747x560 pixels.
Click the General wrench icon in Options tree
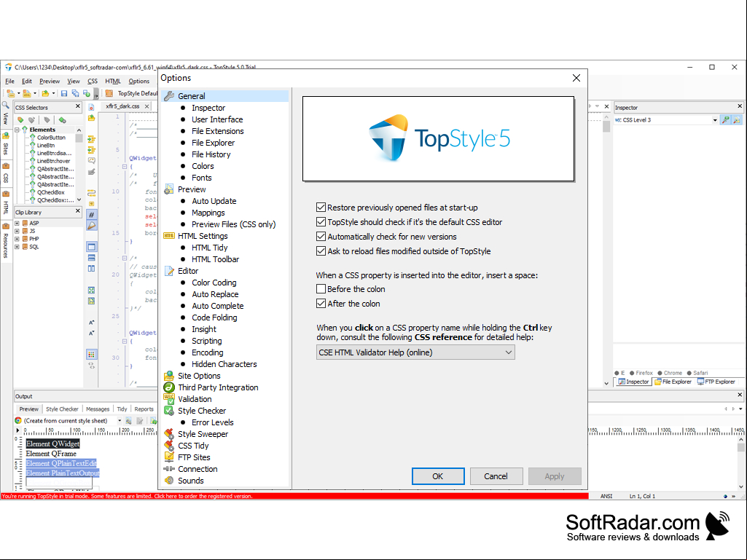tap(168, 96)
